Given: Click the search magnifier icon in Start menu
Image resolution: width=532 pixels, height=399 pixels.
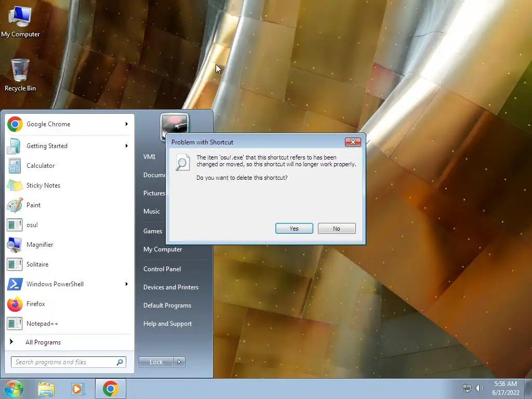Looking at the screenshot, I should tap(119, 362).
